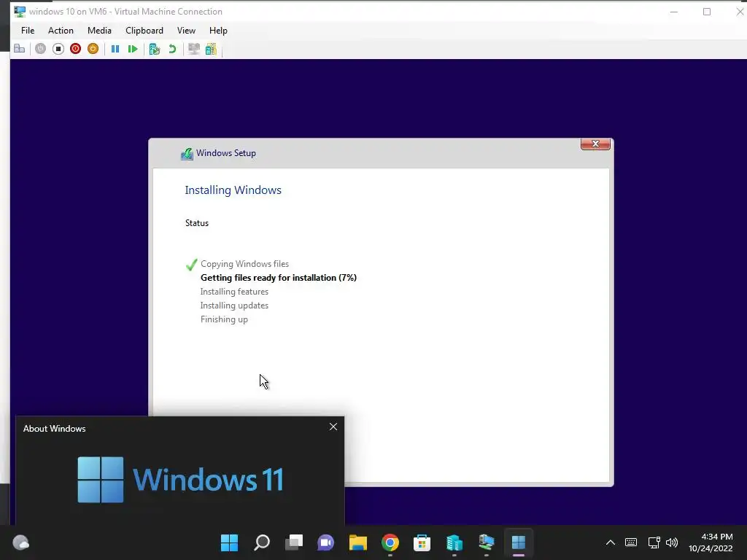Save VM state with the orange icon
The width and height of the screenshot is (747, 560).
93,49
